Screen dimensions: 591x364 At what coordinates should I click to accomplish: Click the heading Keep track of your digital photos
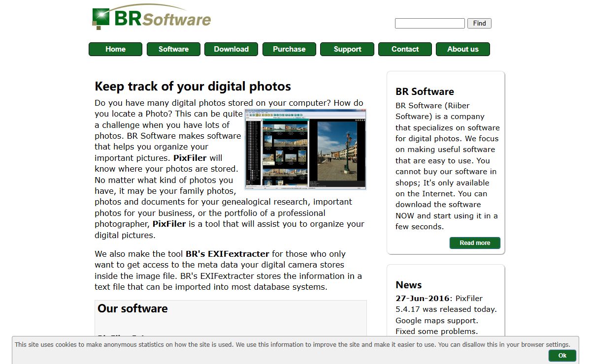(x=193, y=86)
